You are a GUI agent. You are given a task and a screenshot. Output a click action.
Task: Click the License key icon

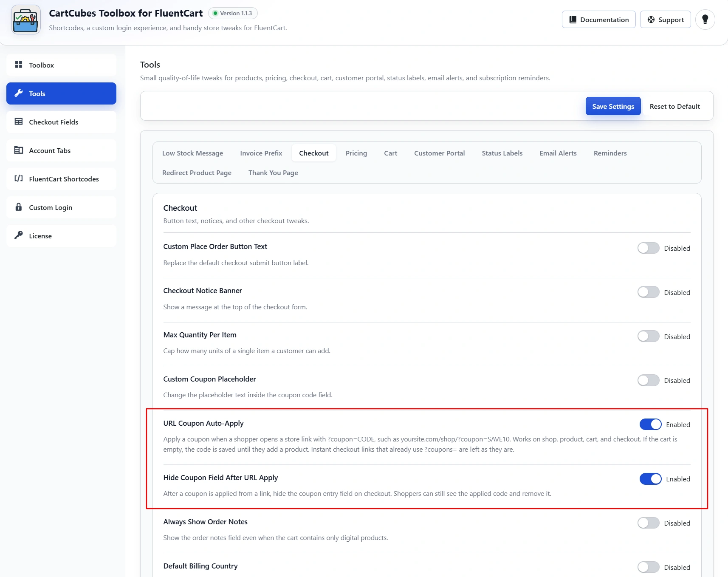coord(19,235)
